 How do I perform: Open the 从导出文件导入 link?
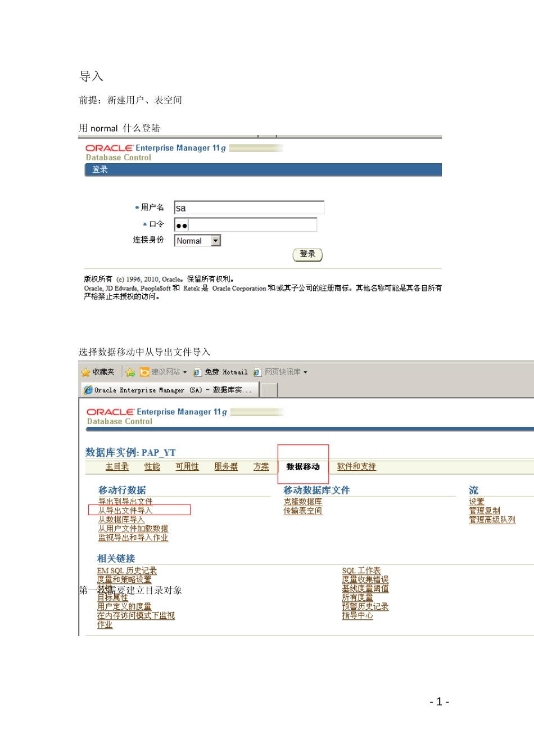pyautogui.click(x=125, y=511)
